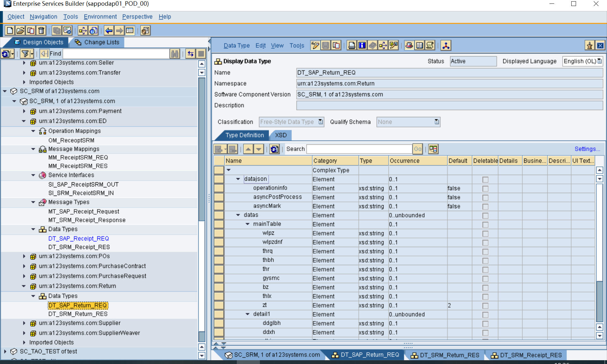Click the sync arrows icon beside binoculars
This screenshot has height=364, width=607.
[191, 54]
